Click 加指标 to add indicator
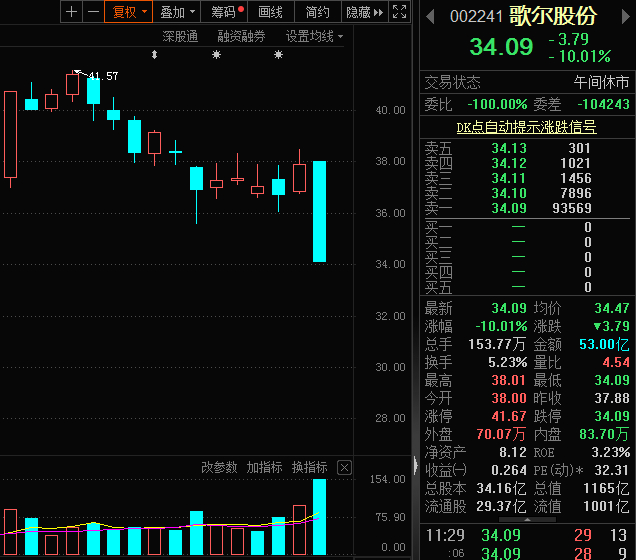 point(264,468)
